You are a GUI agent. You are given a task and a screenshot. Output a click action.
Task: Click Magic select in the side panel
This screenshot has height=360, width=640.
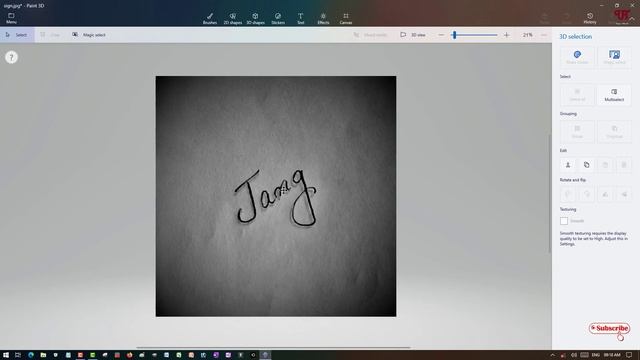(614, 57)
